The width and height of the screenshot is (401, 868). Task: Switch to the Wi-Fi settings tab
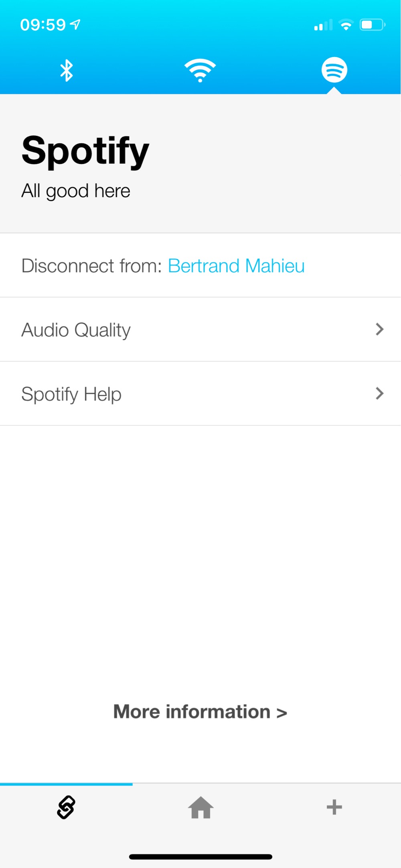click(x=200, y=70)
